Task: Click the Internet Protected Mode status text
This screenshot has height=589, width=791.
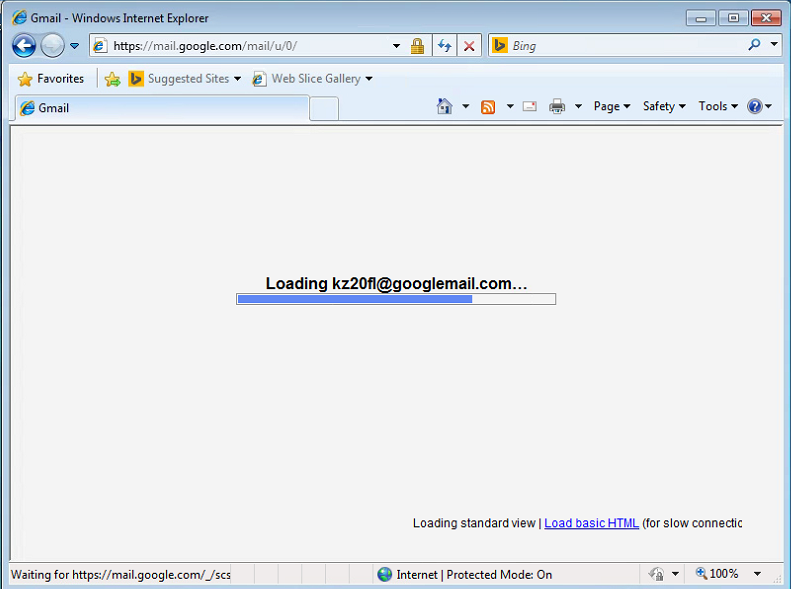Action: [474, 574]
